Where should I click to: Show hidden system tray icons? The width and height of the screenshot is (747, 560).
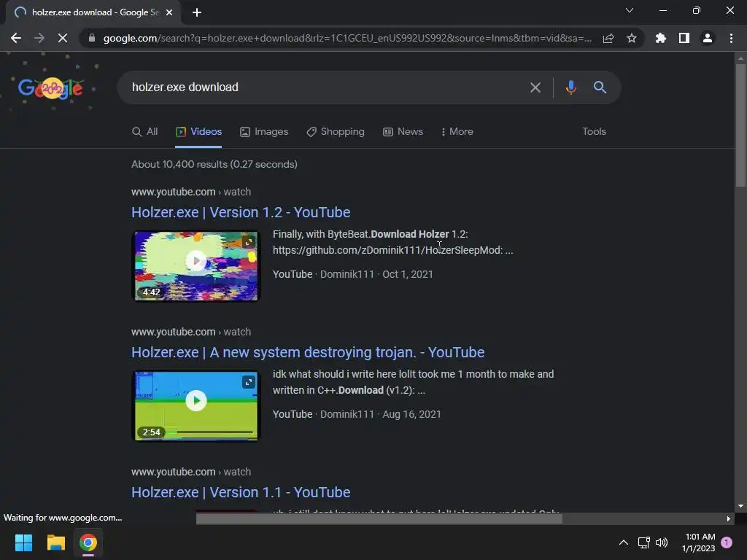623,542
